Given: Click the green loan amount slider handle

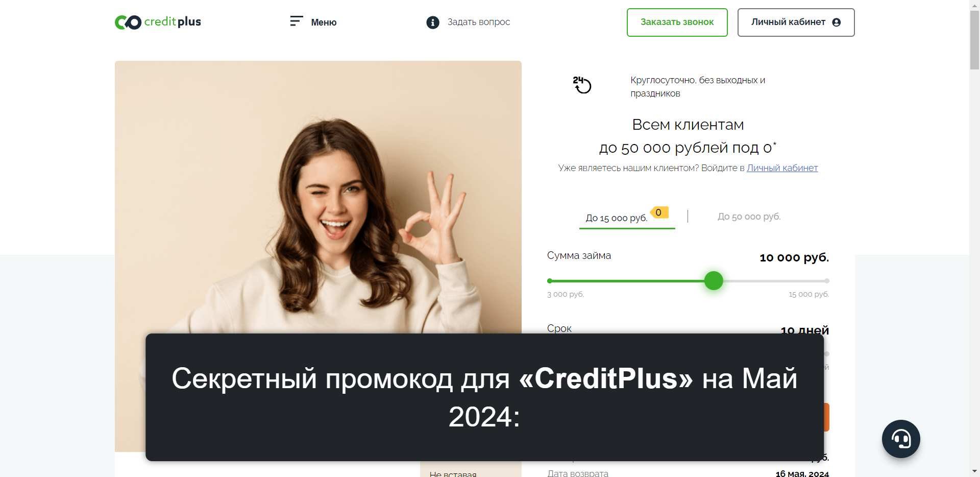Looking at the screenshot, I should click(x=714, y=280).
